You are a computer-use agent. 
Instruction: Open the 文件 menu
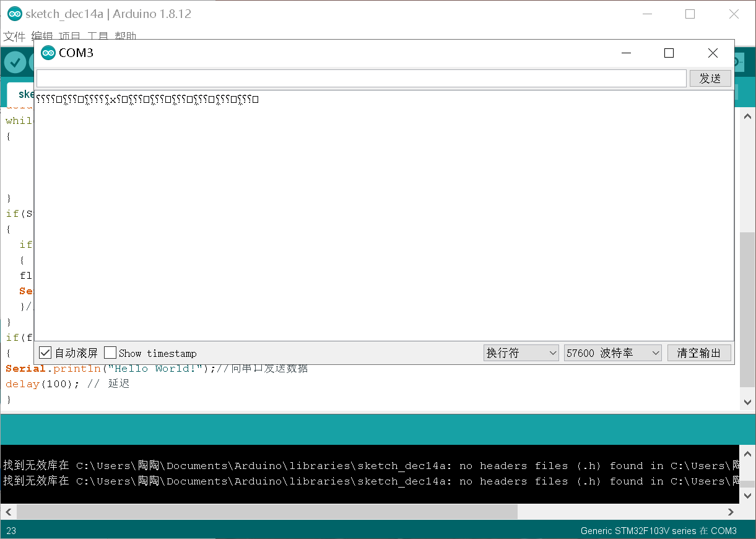[x=15, y=36]
